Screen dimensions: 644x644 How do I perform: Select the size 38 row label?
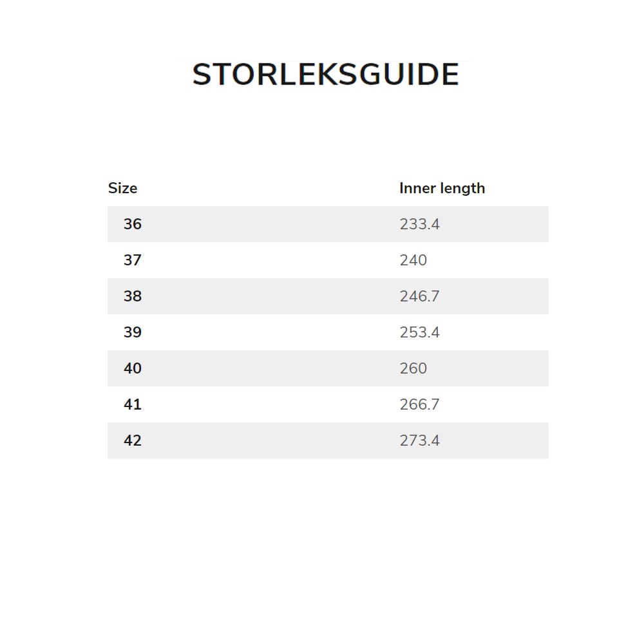tap(133, 296)
